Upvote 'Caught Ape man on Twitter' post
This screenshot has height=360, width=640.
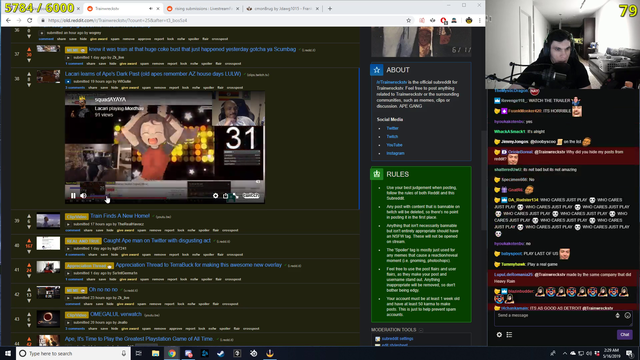click(29, 241)
